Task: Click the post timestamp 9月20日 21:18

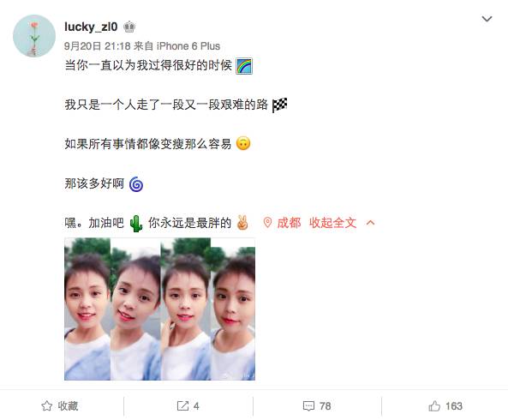Action: pyautogui.click(x=97, y=46)
